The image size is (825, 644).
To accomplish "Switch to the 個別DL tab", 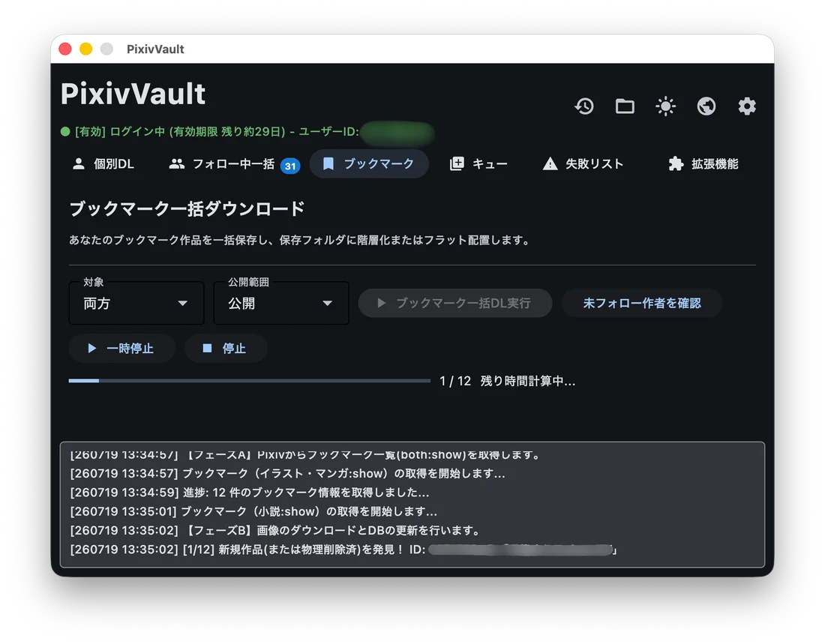I will 103,164.
